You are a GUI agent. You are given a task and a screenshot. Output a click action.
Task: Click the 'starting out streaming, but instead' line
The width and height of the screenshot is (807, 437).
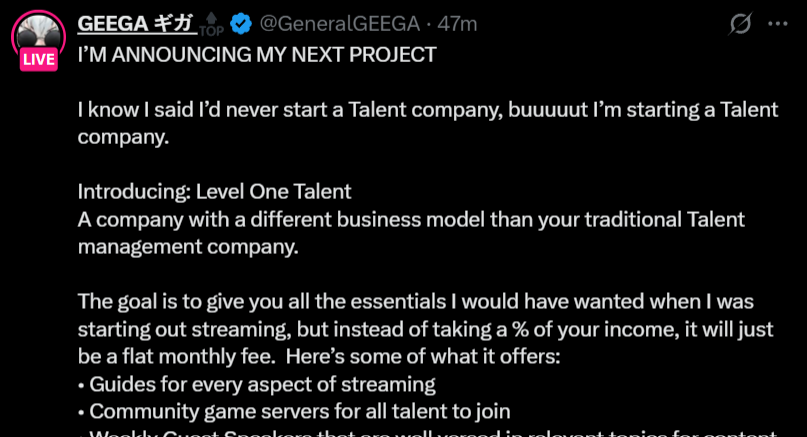coord(426,329)
